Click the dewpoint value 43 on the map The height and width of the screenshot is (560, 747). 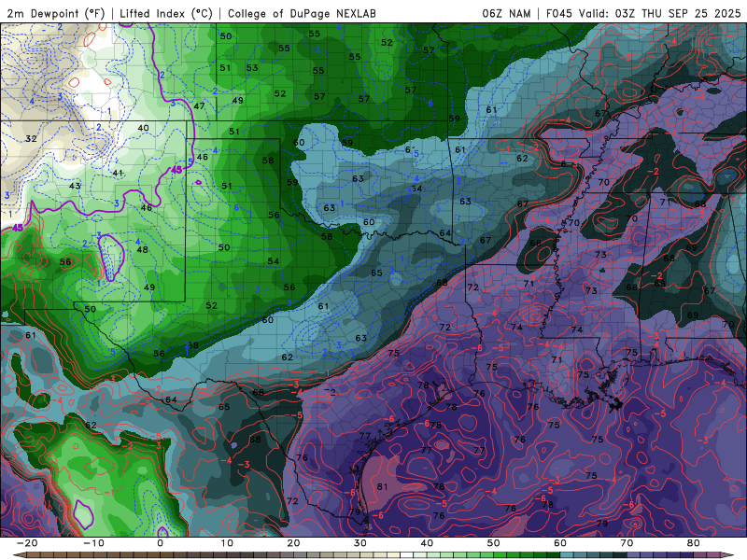click(75, 186)
